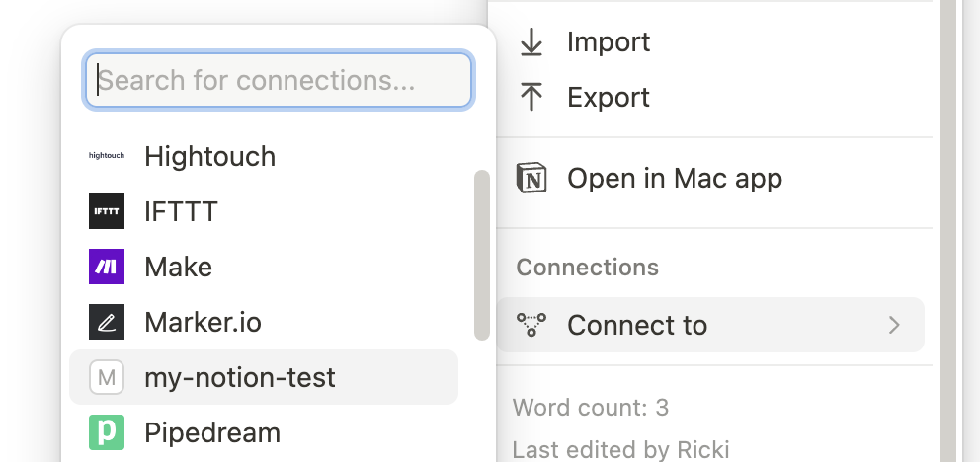Viewport: 980px width, 462px height.
Task: Expand the Connect to submenu chevron
Action: pos(894,325)
